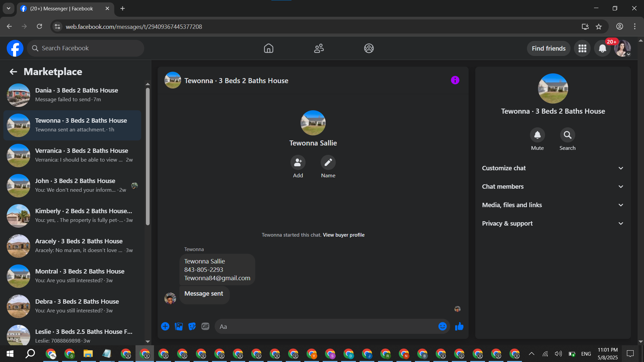
Task: Show hidden system tray icons
Action: tap(532, 354)
